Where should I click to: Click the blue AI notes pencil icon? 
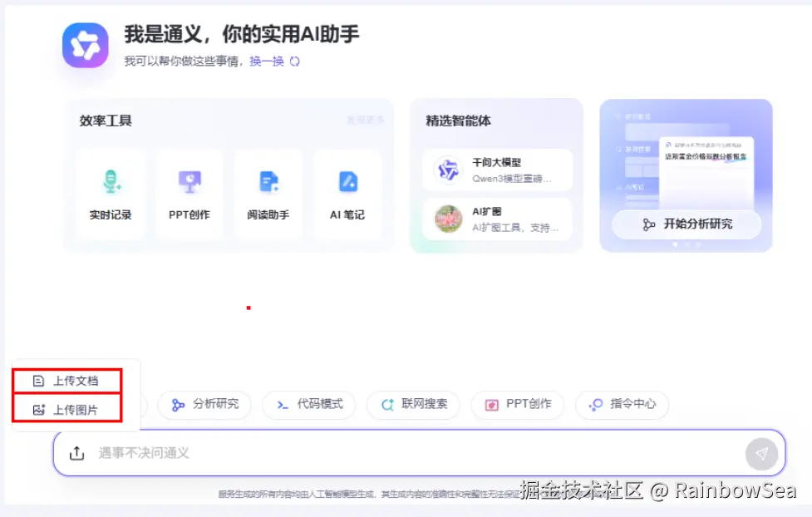click(348, 182)
